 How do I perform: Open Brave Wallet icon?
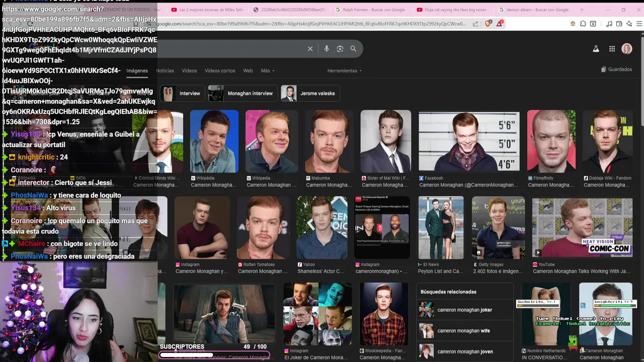(x=619, y=24)
